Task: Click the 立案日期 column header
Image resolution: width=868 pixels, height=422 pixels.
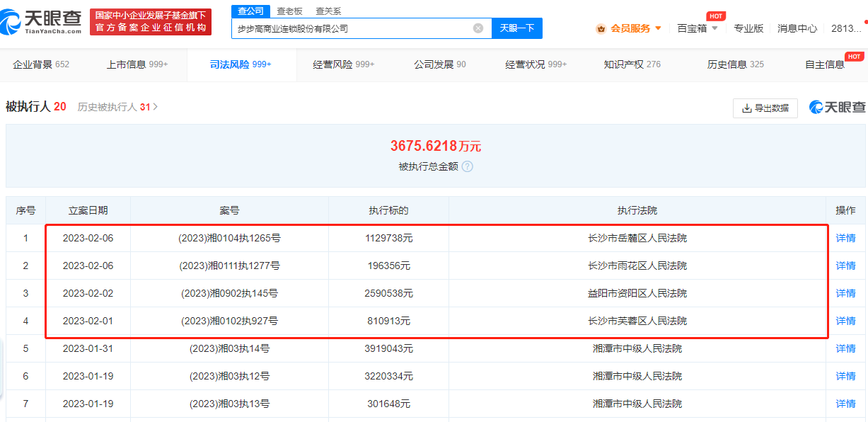Action: pos(88,211)
